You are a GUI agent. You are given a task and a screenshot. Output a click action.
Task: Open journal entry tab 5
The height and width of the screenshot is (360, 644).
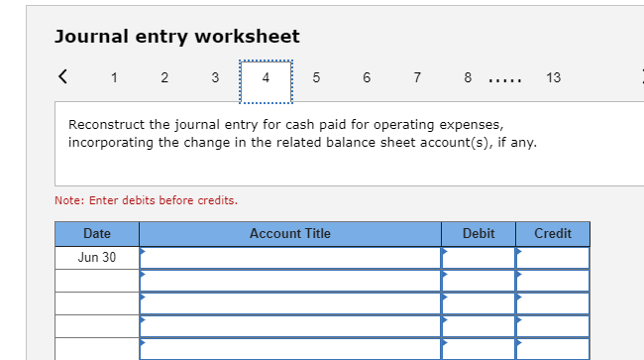pos(316,77)
